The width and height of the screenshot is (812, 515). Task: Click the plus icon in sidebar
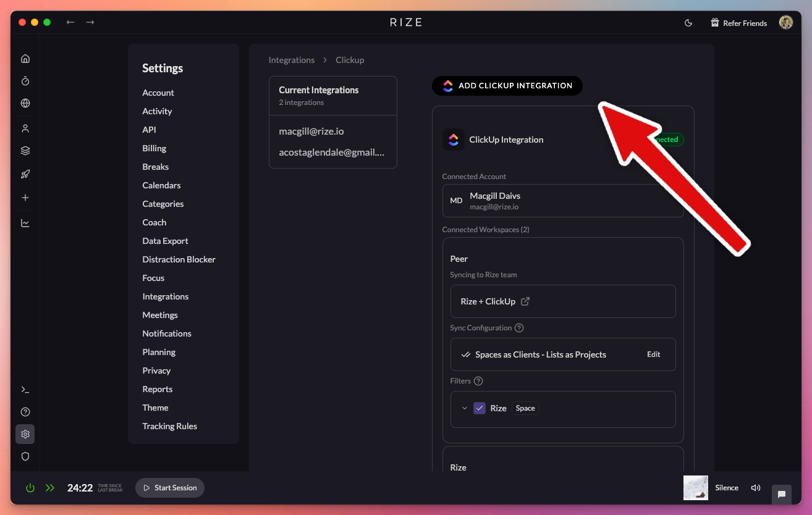pos(25,198)
